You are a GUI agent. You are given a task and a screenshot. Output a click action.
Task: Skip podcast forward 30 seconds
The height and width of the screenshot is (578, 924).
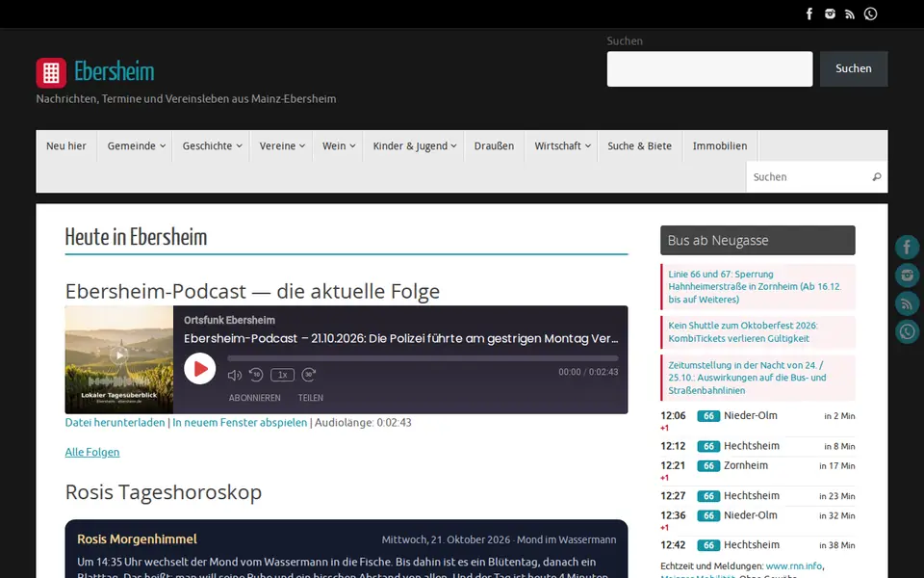coord(309,375)
